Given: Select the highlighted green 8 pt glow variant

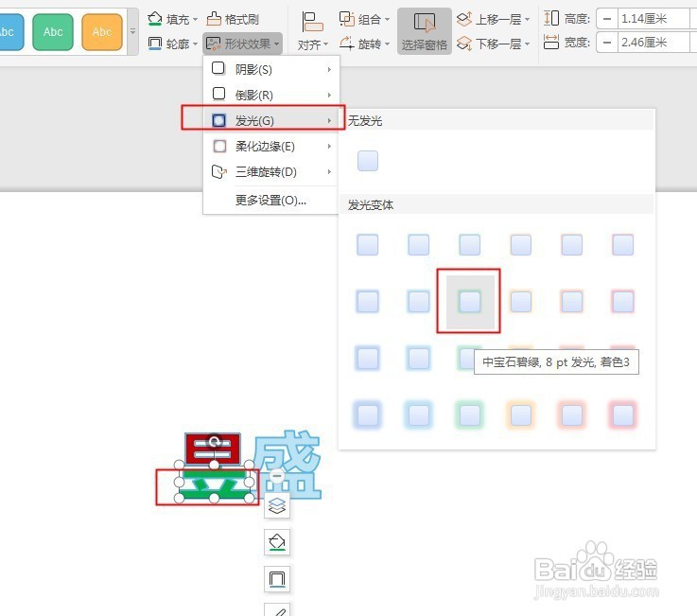Looking at the screenshot, I should point(470,302).
